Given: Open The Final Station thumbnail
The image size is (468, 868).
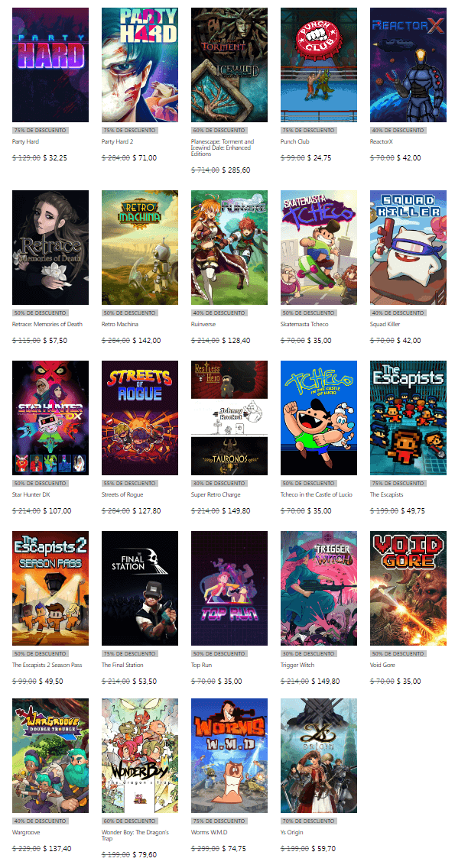Looking at the screenshot, I should (x=140, y=588).
